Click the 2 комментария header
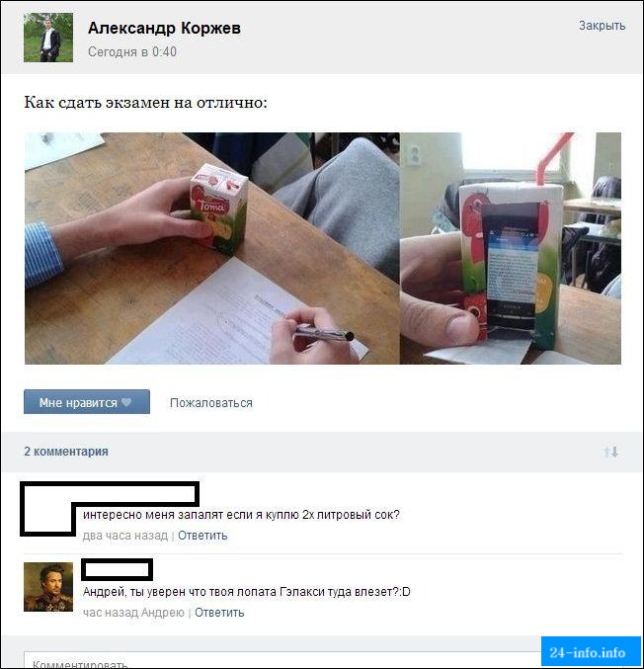Viewport: 644px width, 669px height. 66,452
